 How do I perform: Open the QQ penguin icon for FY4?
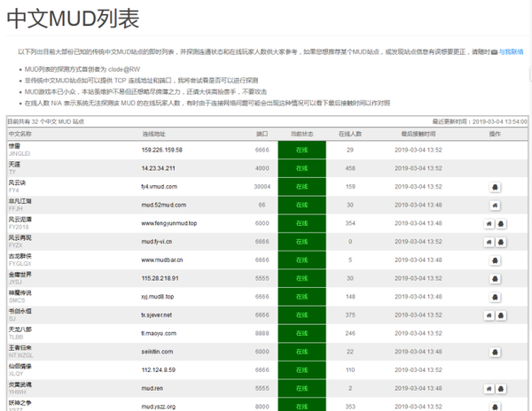point(495,187)
